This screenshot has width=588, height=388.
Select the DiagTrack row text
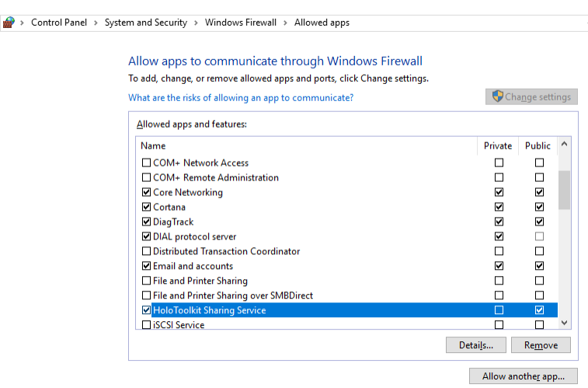173,222
